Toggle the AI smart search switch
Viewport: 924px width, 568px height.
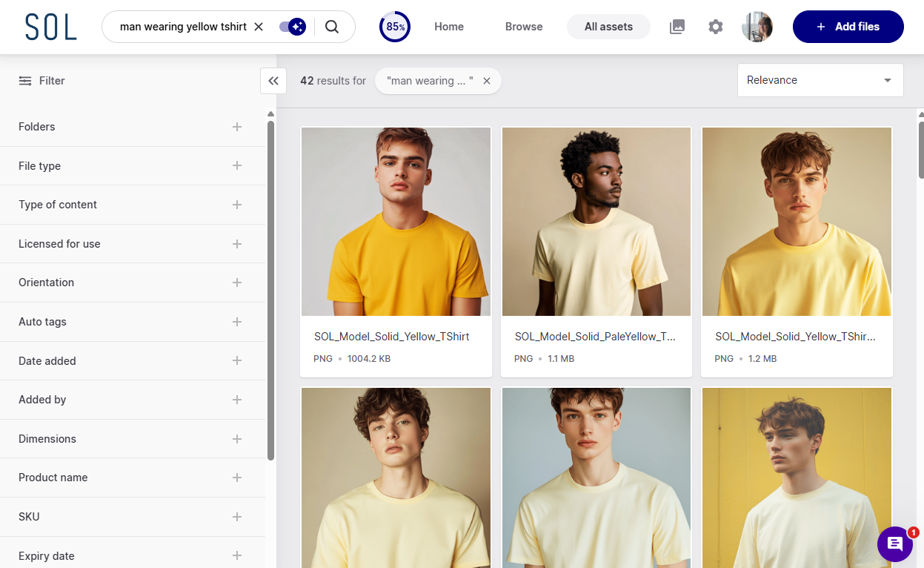(293, 27)
